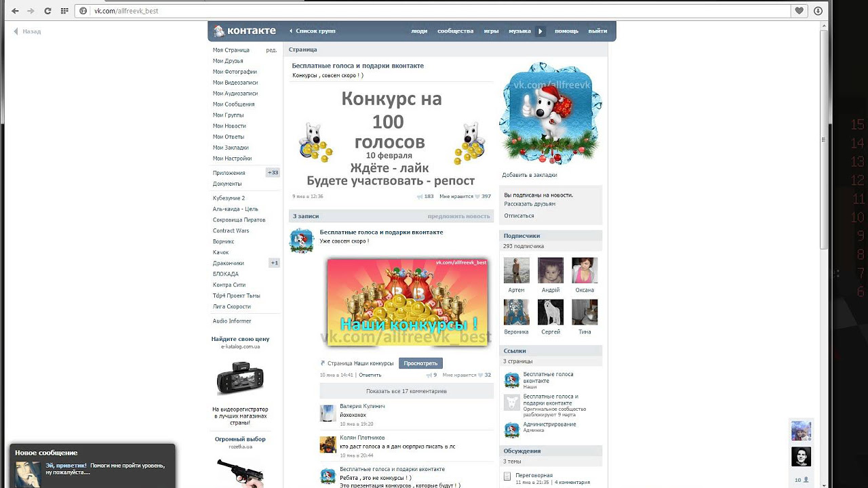Open 'музыка' in top navigation
The image size is (868, 488).
pos(519,31)
